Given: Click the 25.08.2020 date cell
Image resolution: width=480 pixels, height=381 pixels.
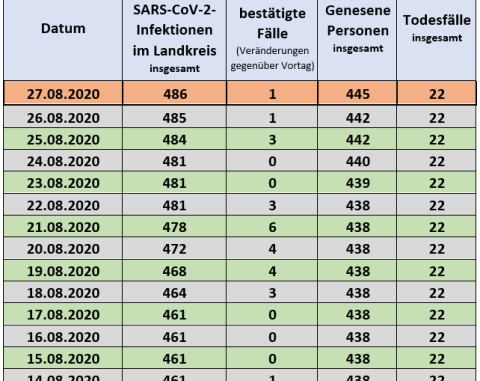Looking at the screenshot, I should click(63, 139).
